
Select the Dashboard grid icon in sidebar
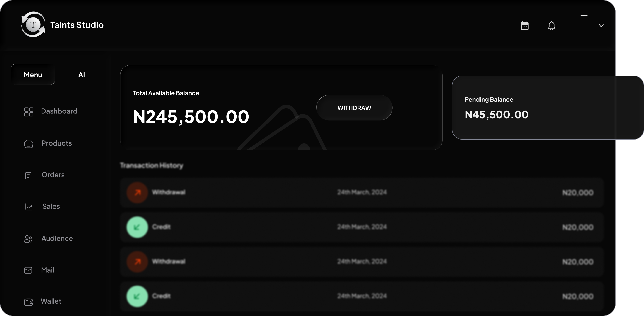(29, 112)
